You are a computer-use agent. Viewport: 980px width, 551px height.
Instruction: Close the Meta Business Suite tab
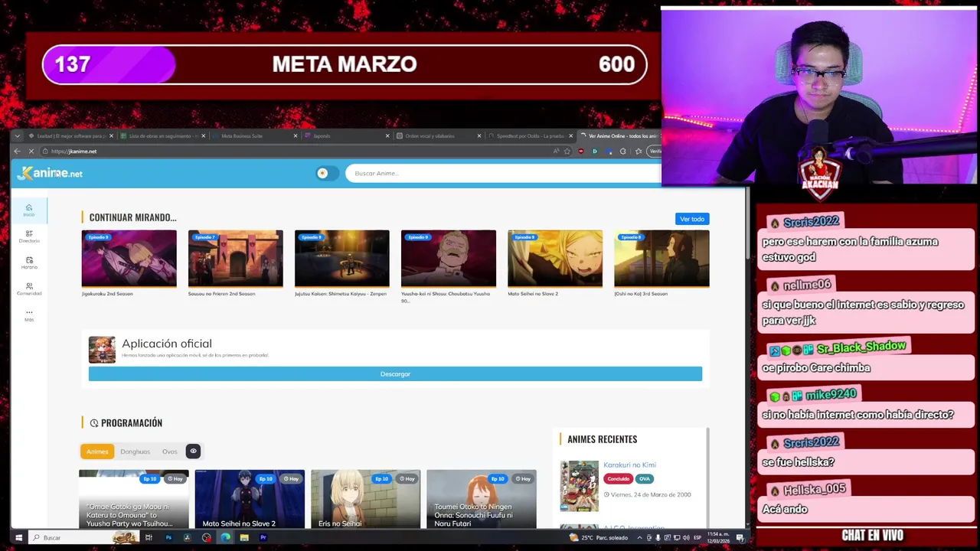[295, 136]
